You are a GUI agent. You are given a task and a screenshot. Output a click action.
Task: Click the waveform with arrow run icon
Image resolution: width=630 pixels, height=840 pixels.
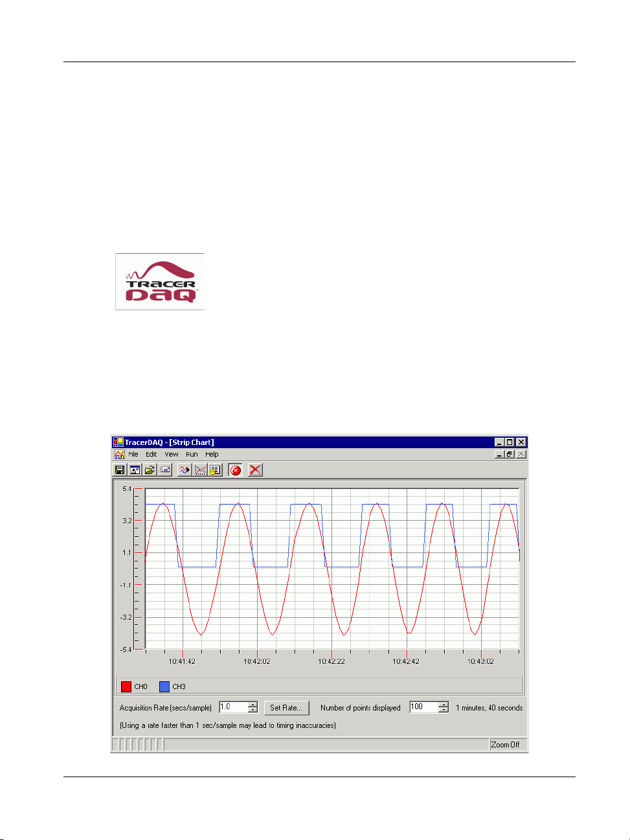pos(185,470)
